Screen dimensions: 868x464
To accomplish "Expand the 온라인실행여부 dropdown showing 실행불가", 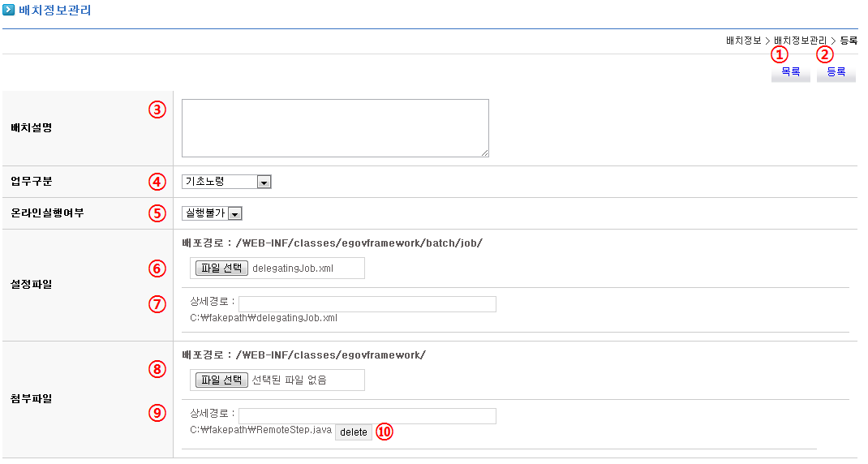I will pyautogui.click(x=212, y=214).
